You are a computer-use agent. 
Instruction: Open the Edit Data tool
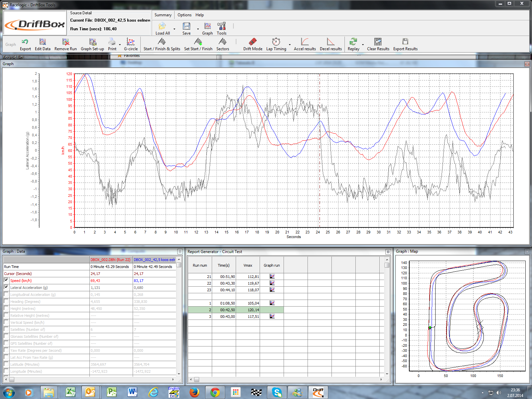pos(43,45)
